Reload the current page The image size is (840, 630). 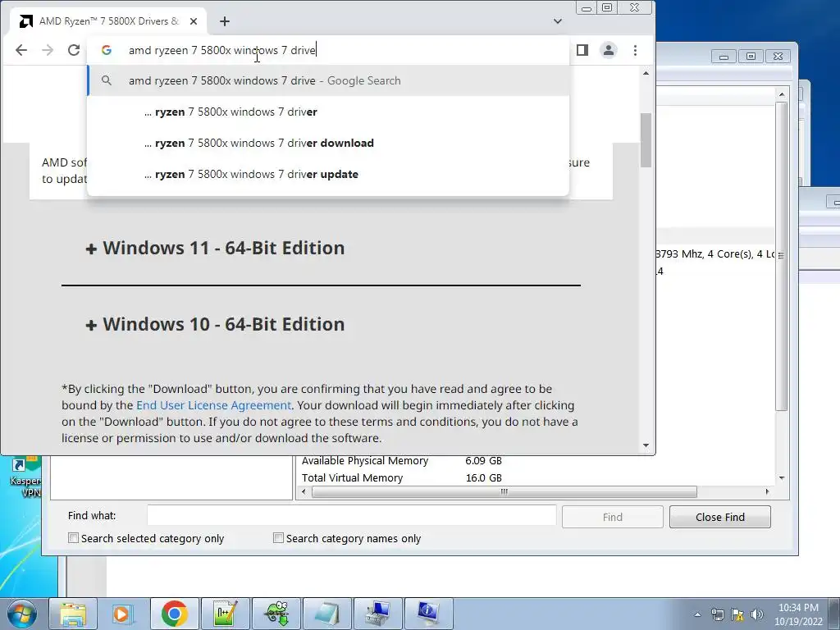tap(74, 50)
